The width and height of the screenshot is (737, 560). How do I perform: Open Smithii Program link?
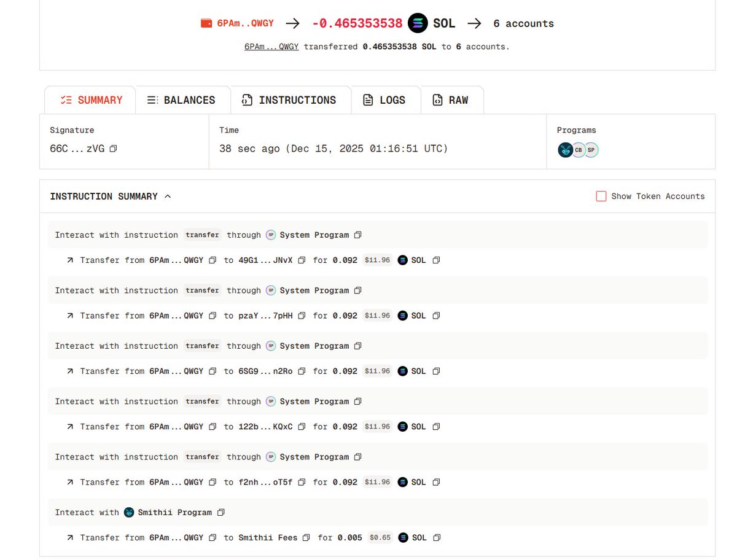pos(175,512)
